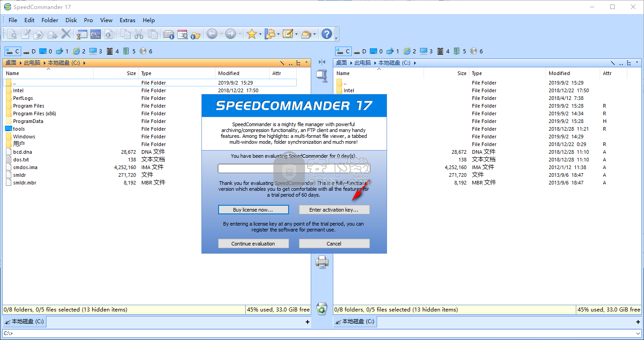Sort right panel by Size column
Image resolution: width=644 pixels, height=340 pixels.
(x=446, y=73)
